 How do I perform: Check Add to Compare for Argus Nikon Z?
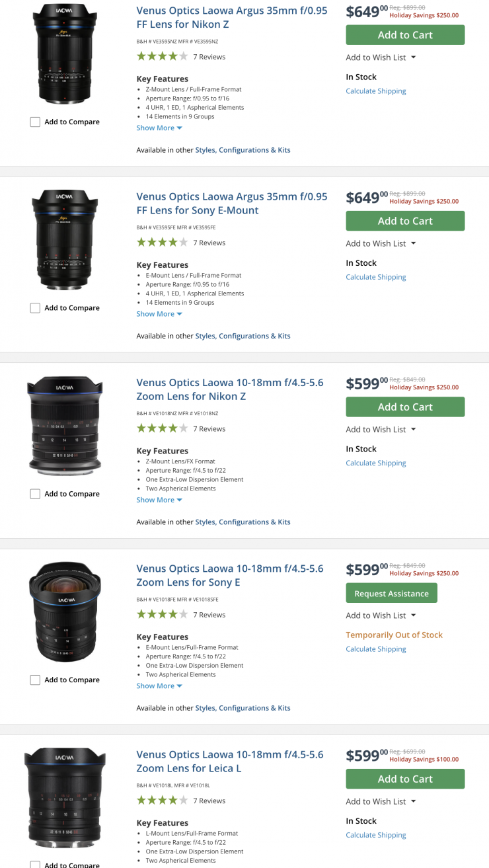point(36,122)
